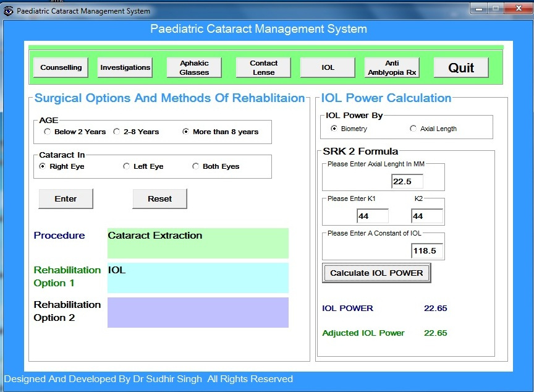Select Both Eyes cataract option
This screenshot has height=392, width=534.
196,166
